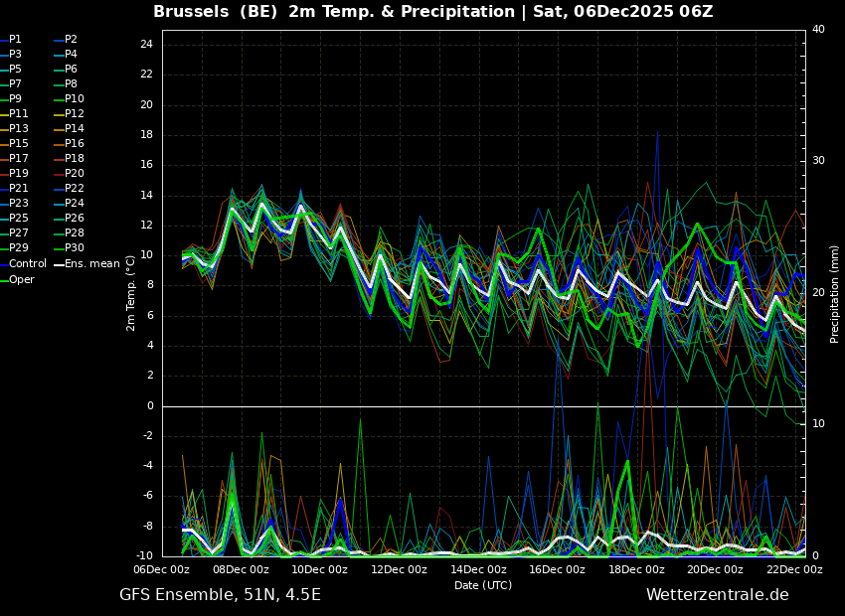Click the GFS Ensemble, 51N, 4.5E caption
The height and width of the screenshot is (616, 845).
pos(220,595)
